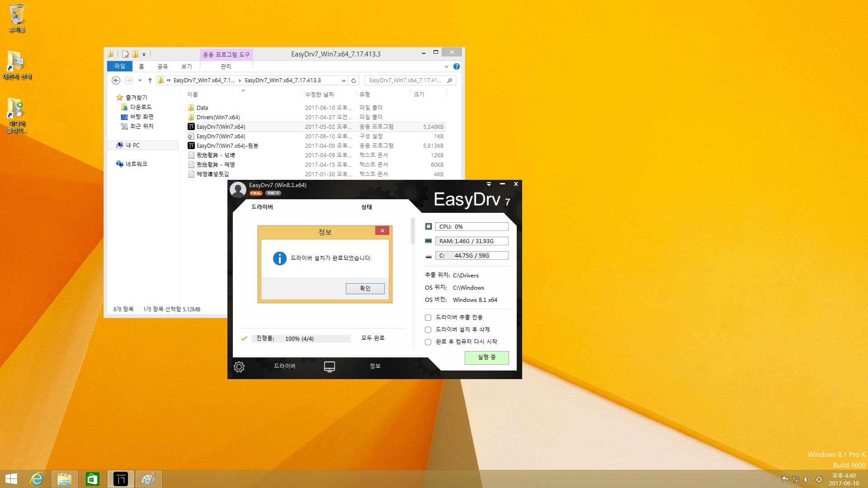Image resolution: width=868 pixels, height=488 pixels.
Task: Click the properties icon in Explorer quick access toolbar
Action: point(126,54)
